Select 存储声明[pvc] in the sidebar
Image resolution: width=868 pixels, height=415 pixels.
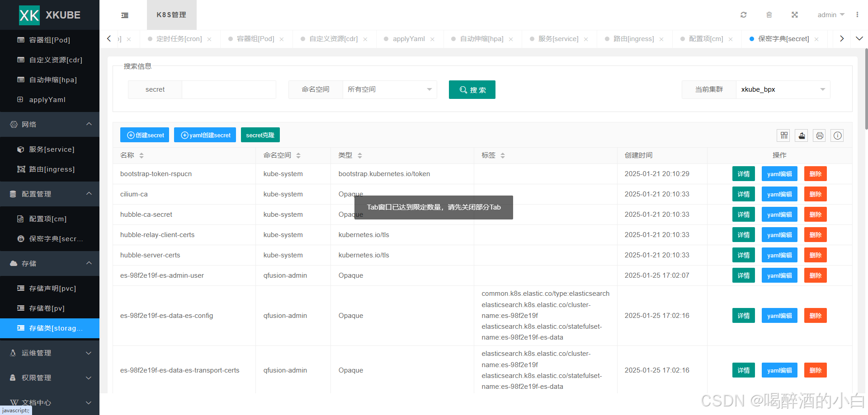(52, 289)
